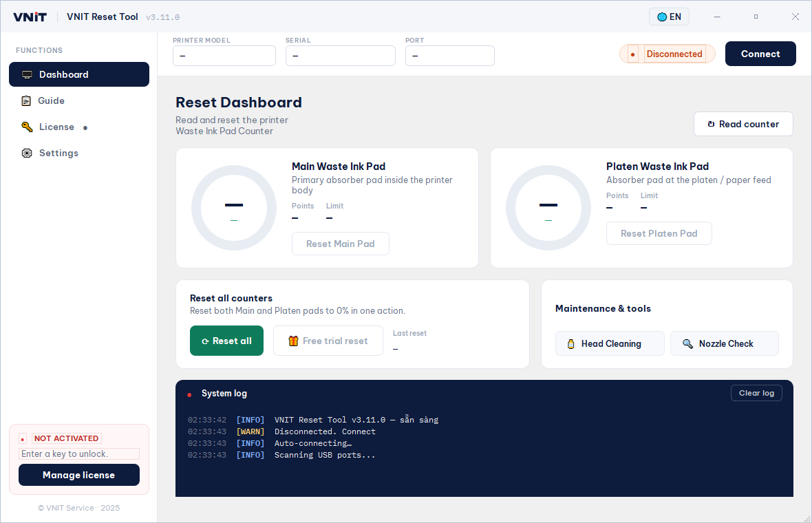Click Manage license button
This screenshot has height=523, width=812.
[79, 475]
